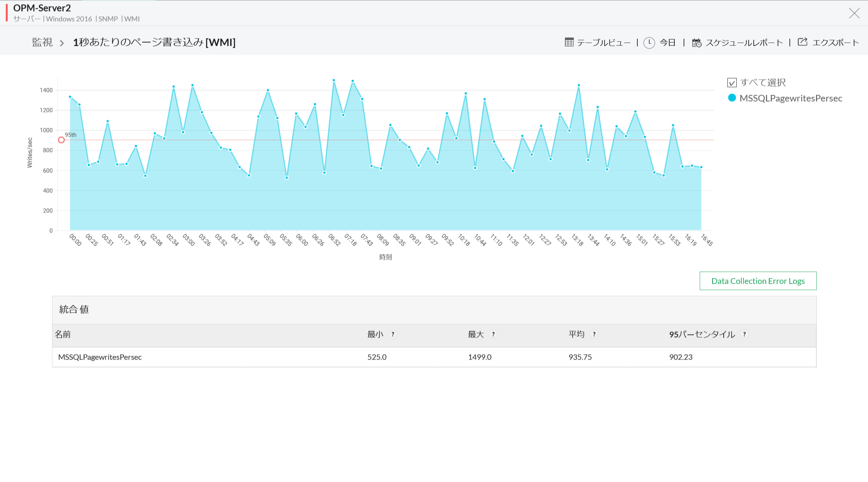Click the 95th percentile circle marker
Screen dimensions: 868x482
61,140
